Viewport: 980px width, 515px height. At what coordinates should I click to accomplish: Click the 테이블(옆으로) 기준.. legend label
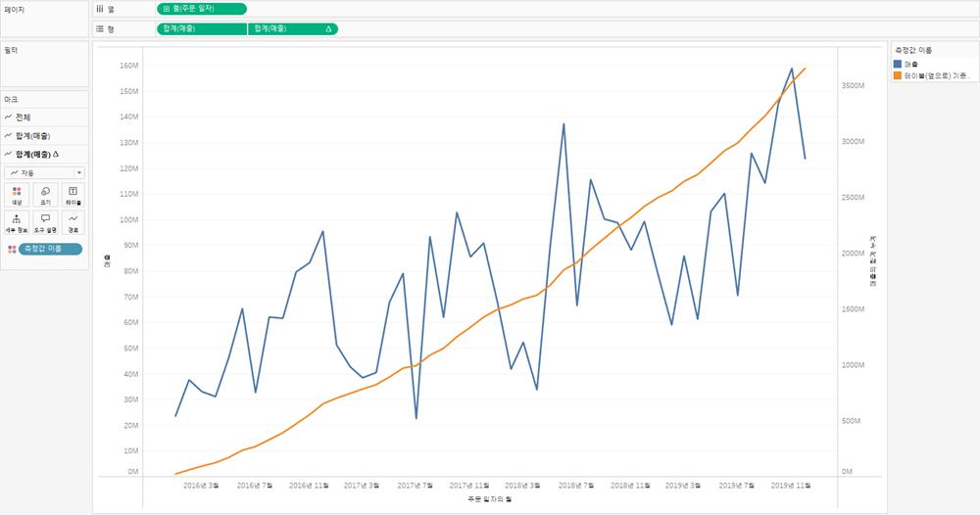938,75
